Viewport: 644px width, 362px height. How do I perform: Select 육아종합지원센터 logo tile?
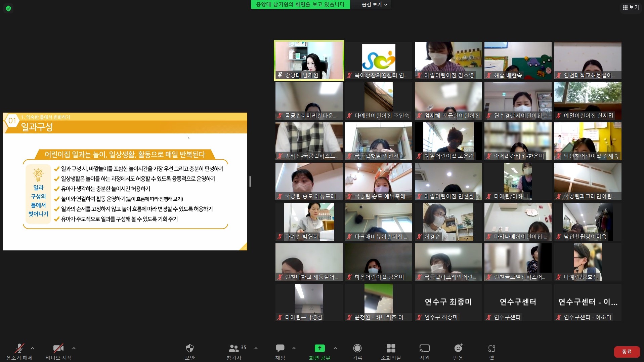pos(379,61)
